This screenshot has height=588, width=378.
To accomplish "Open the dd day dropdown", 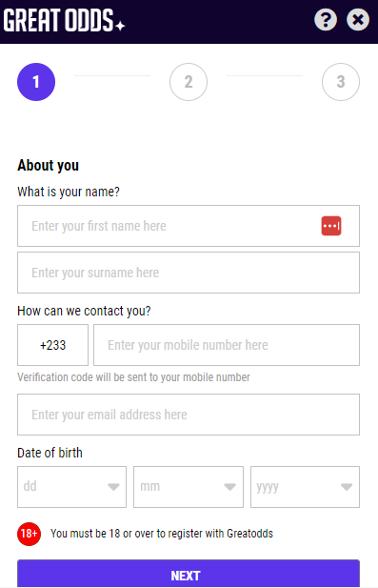I will point(72,487).
